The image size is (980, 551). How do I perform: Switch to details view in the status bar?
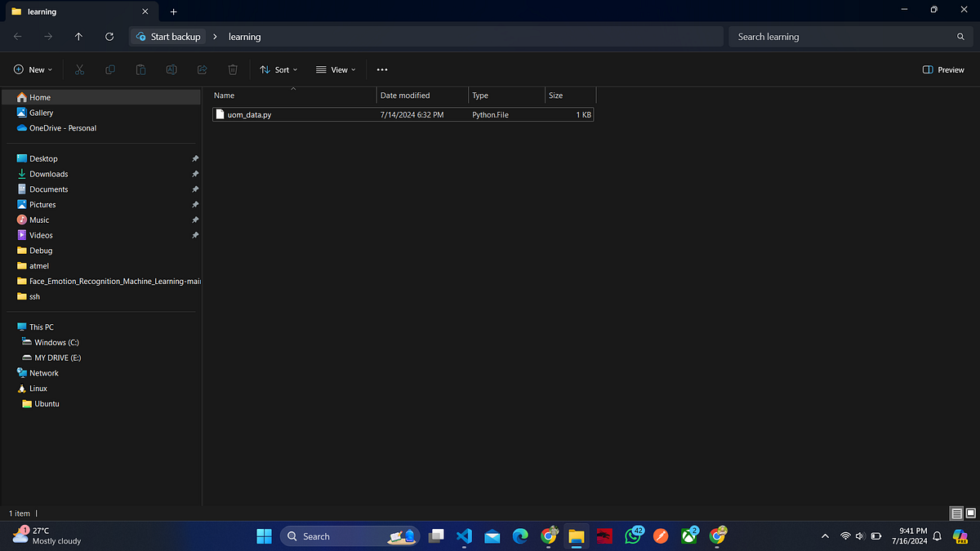pyautogui.click(x=955, y=513)
